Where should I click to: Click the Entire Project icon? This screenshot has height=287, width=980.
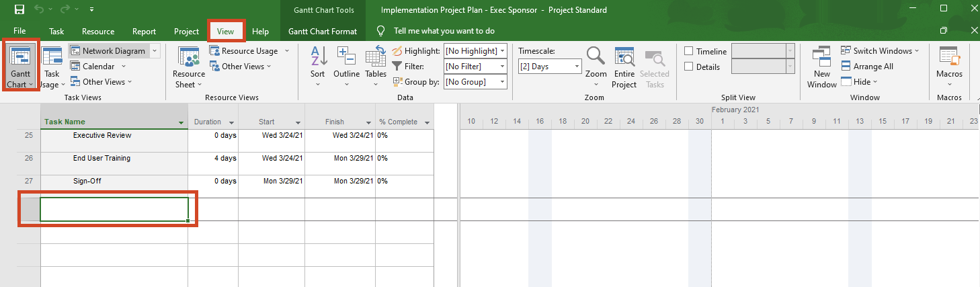coord(624,59)
